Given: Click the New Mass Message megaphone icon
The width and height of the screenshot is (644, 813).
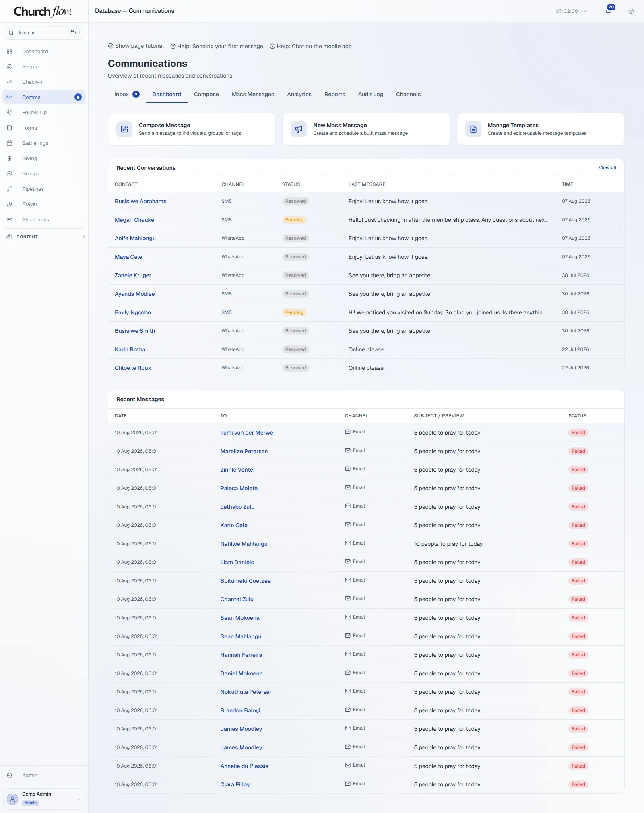Looking at the screenshot, I should [299, 129].
